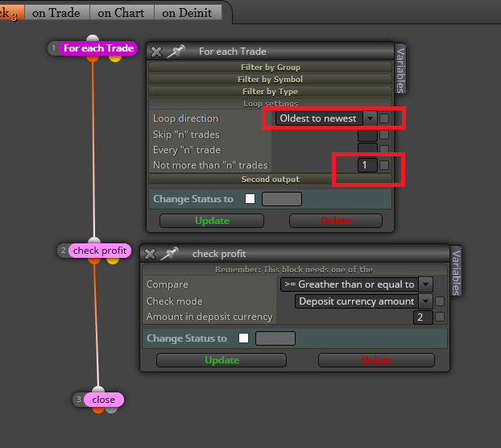Pin the check profit panel
The height and width of the screenshot is (448, 501).
coord(170,254)
